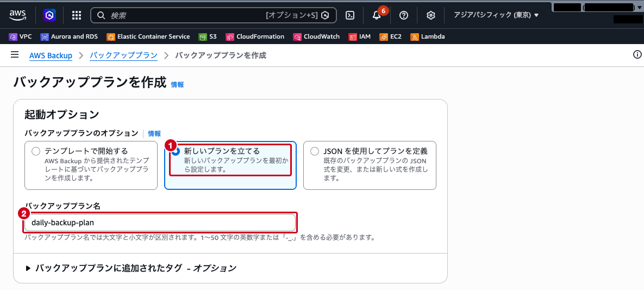Viewport: 644px width, 290px height.
Task: Open the EC2 favorite shortcut
Action: (390, 36)
